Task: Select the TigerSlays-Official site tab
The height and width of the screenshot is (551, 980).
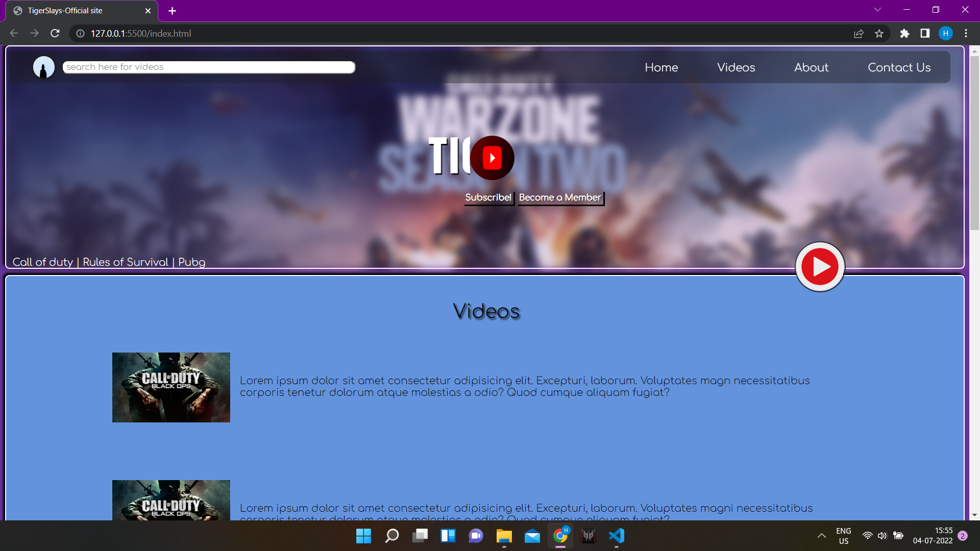Action: [x=82, y=11]
